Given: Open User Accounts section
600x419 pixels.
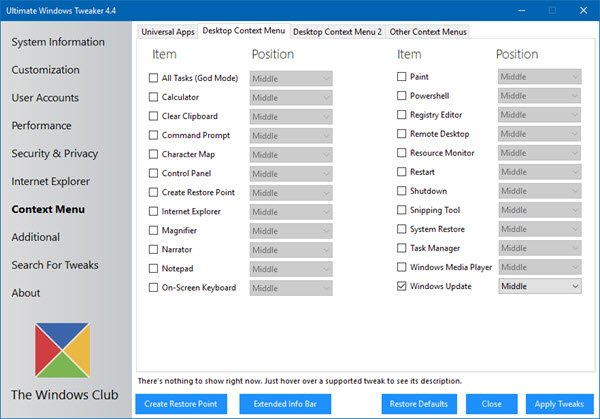Looking at the screenshot, I should click(45, 98).
